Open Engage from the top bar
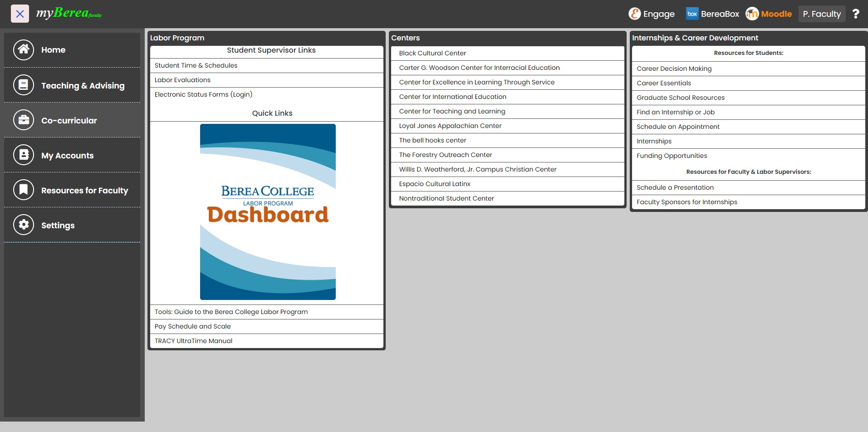Image resolution: width=868 pixels, height=432 pixels. coord(652,14)
